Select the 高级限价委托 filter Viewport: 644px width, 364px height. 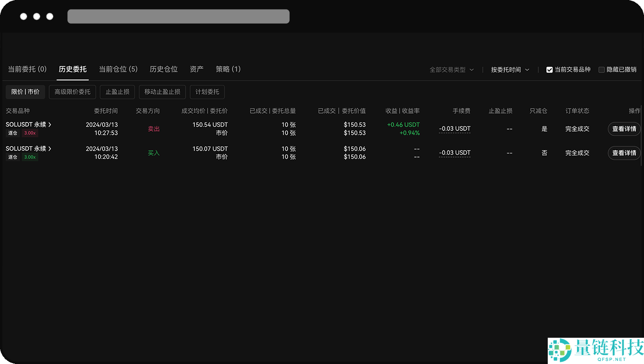click(x=72, y=92)
